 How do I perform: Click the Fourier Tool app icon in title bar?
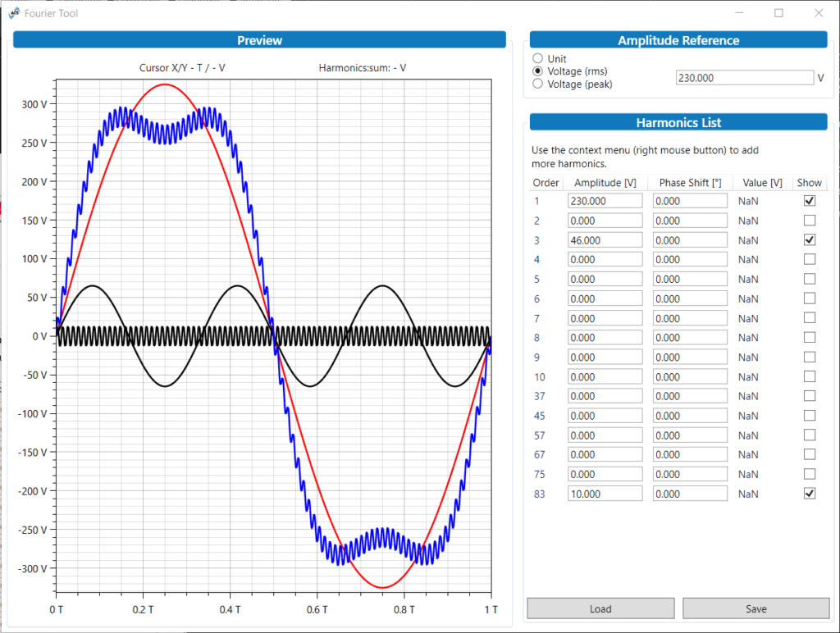coord(13,13)
